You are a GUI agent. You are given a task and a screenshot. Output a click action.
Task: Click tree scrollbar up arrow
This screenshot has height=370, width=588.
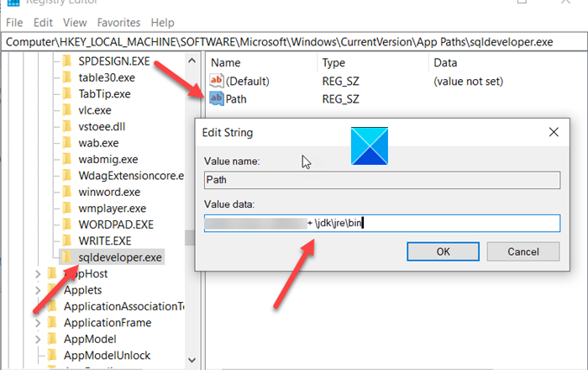(192, 61)
